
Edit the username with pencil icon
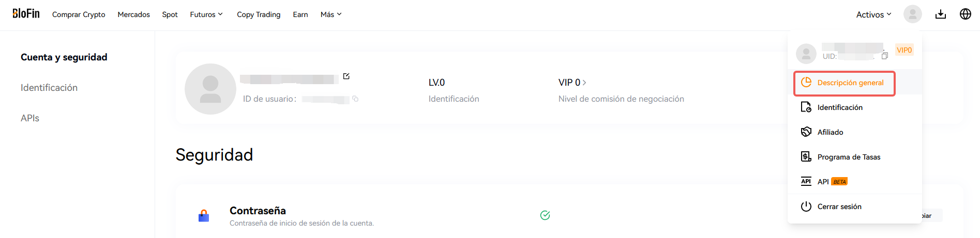(x=346, y=76)
